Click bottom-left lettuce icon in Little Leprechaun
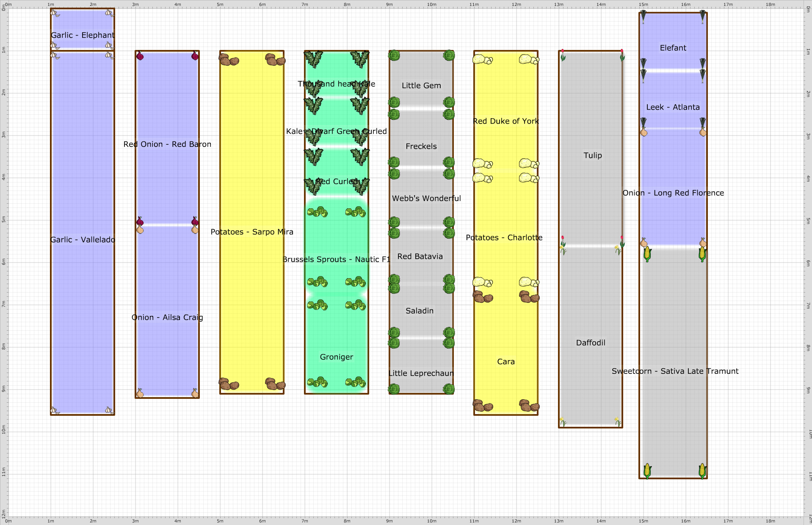 tap(394, 389)
